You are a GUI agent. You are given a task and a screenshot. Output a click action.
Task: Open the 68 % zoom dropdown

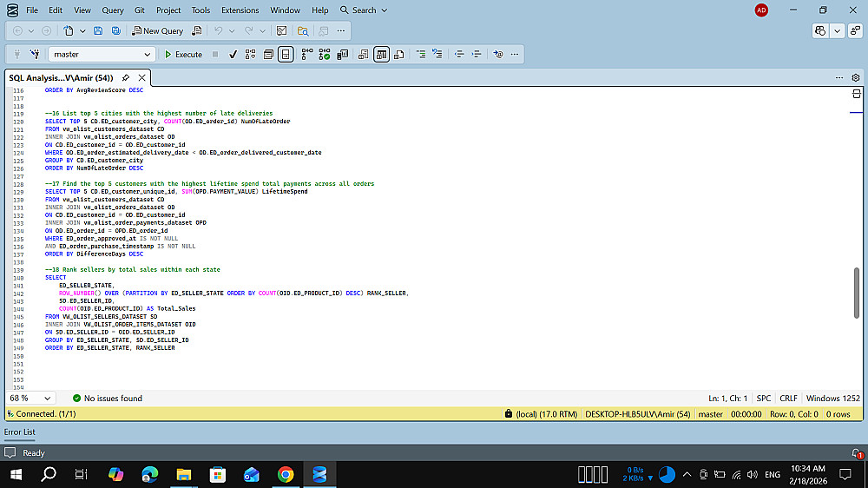click(30, 399)
